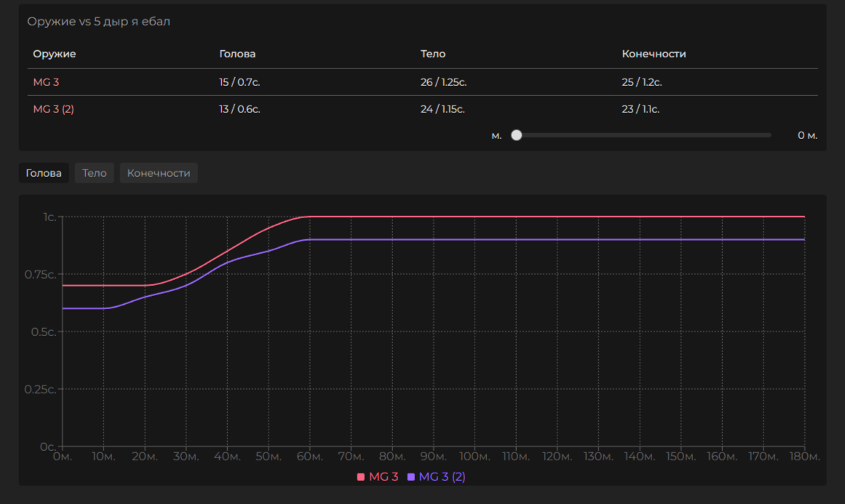This screenshot has height=504, width=845.
Task: Switch to the Голова chart tab
Action: (44, 173)
